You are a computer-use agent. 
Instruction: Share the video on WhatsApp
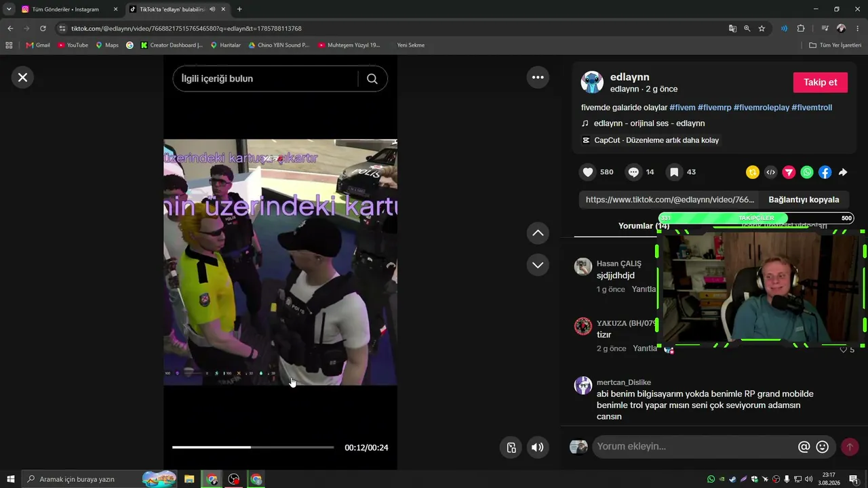[x=807, y=172]
